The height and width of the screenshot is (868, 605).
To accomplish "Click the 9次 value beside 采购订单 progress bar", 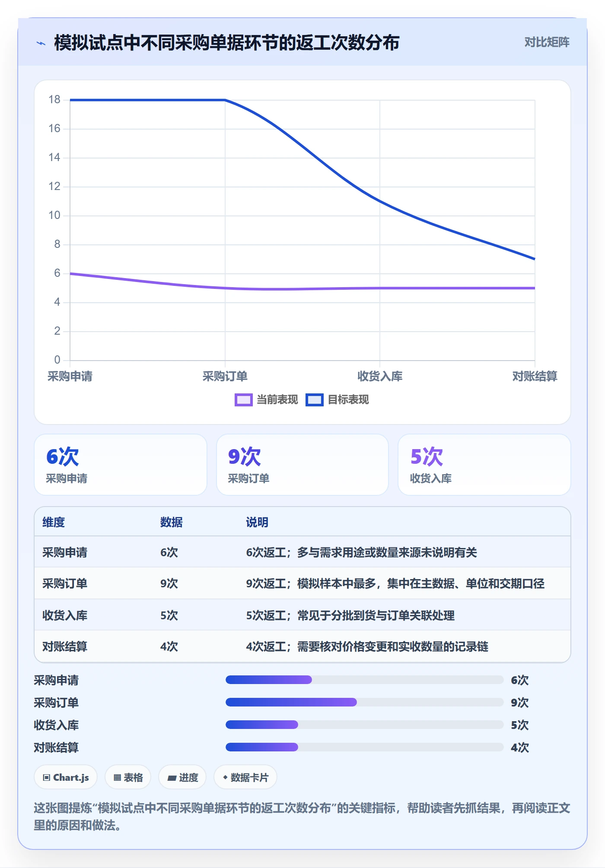I will (519, 703).
